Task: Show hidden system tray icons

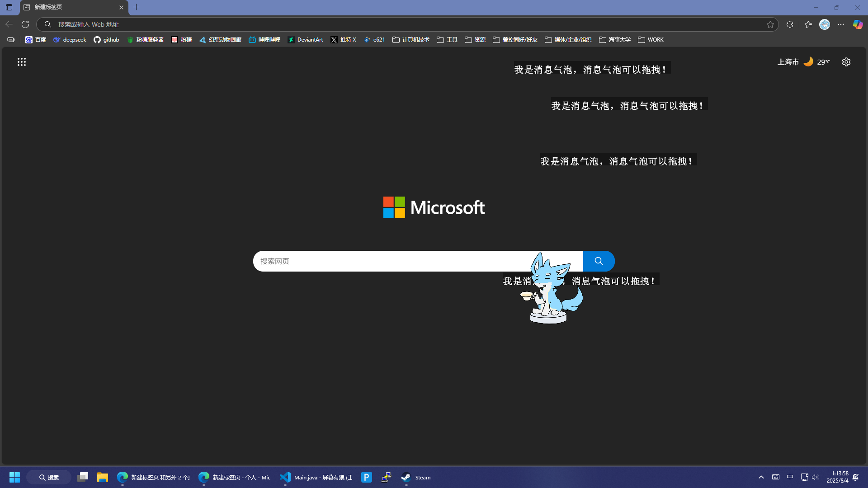Action: tap(761, 477)
